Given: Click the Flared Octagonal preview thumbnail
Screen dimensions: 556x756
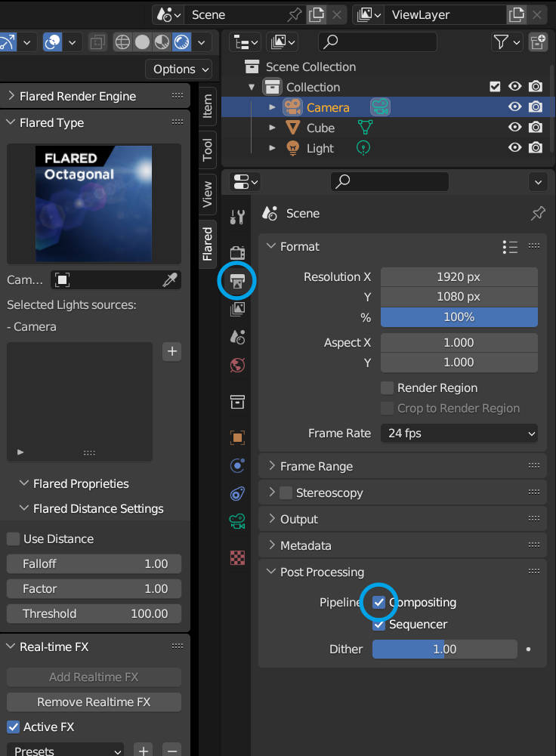Looking at the screenshot, I should click(x=94, y=203).
